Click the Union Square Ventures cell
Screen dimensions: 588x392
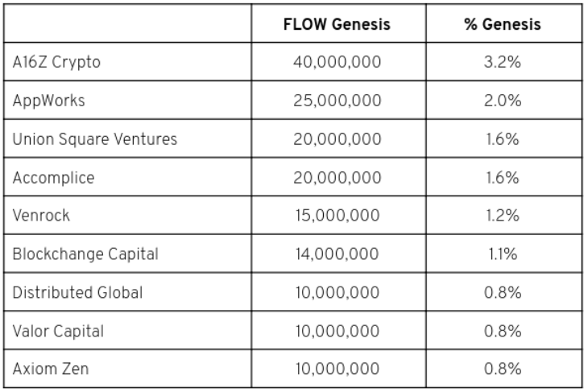point(95,140)
